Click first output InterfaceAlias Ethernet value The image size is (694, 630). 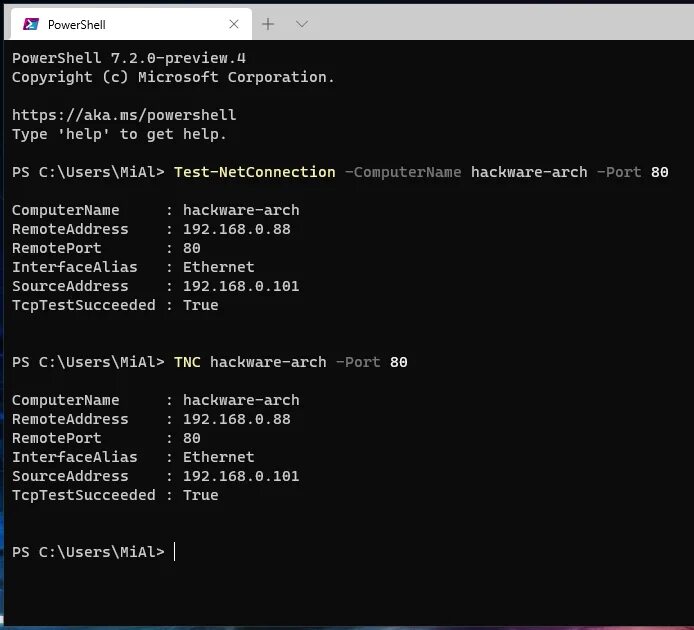point(219,267)
